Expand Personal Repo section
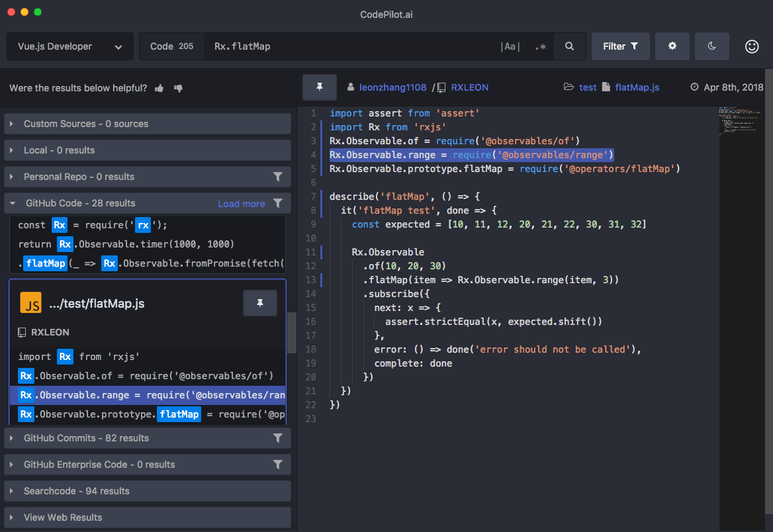Viewport: 773px width, 532px height. (x=148, y=177)
